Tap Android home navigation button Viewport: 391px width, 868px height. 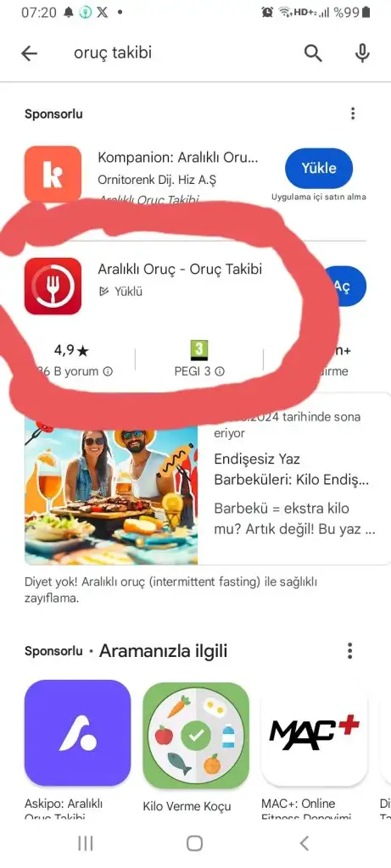pyautogui.click(x=194, y=843)
